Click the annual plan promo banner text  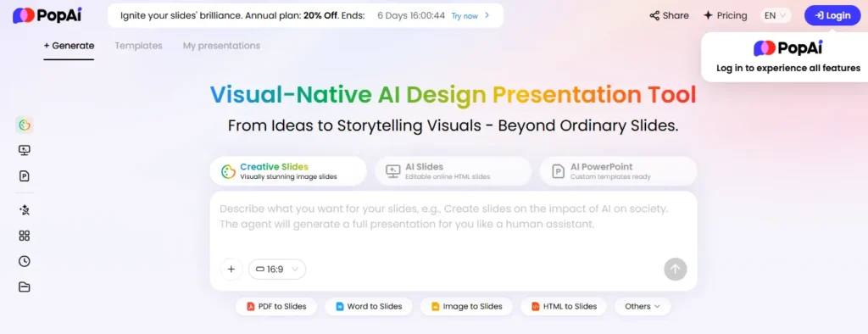[242, 15]
